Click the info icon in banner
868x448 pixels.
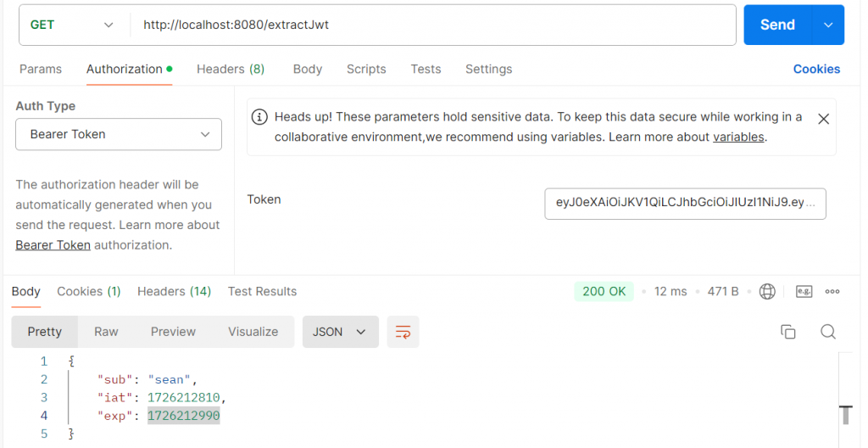pyautogui.click(x=260, y=117)
